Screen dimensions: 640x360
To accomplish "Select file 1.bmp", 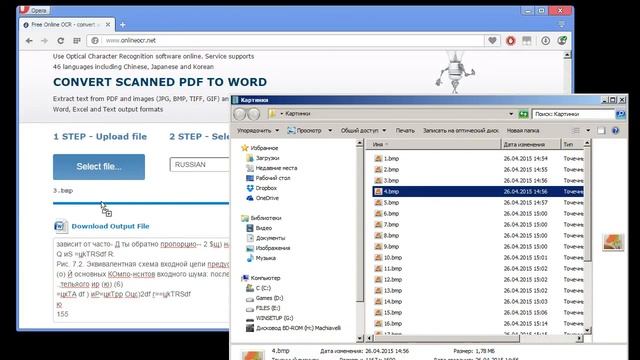I will click(391, 158).
